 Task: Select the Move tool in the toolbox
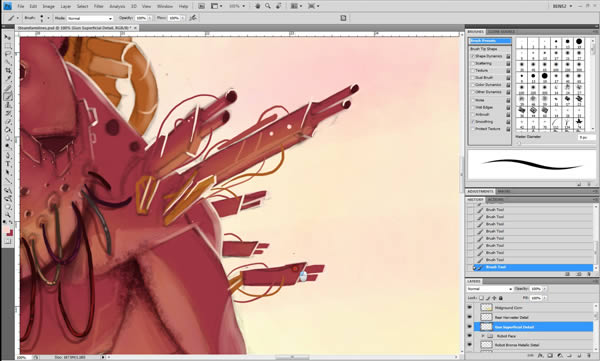[8, 37]
